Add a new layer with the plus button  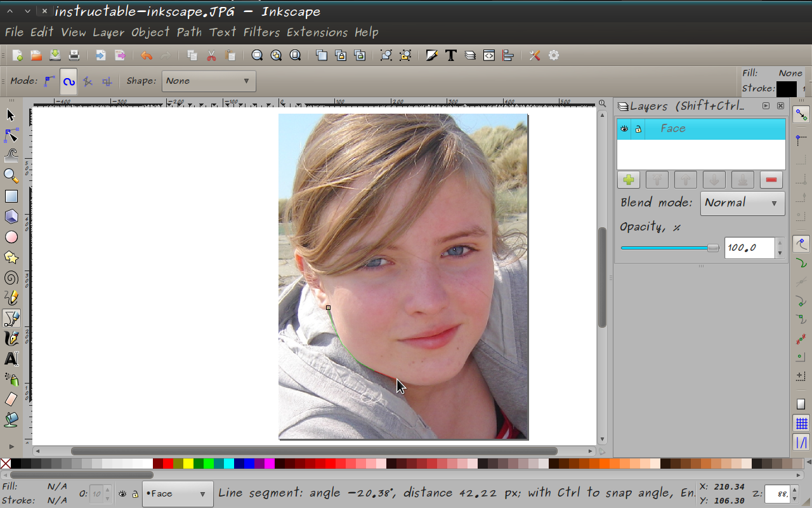[628, 180]
